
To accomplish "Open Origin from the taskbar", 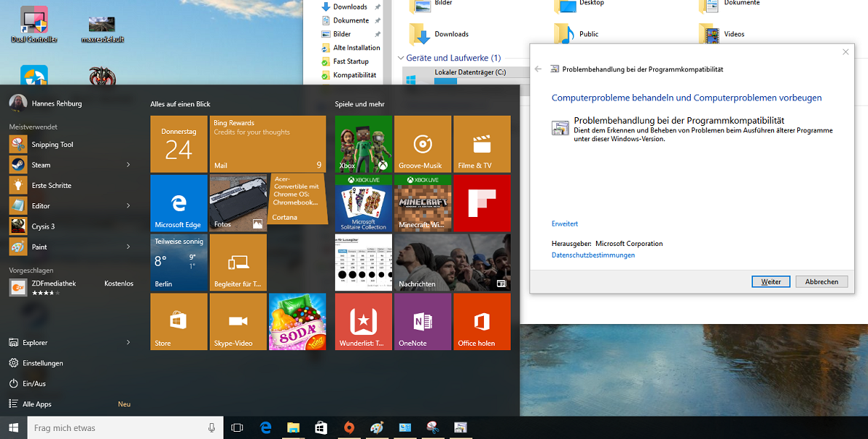I will pos(349,427).
